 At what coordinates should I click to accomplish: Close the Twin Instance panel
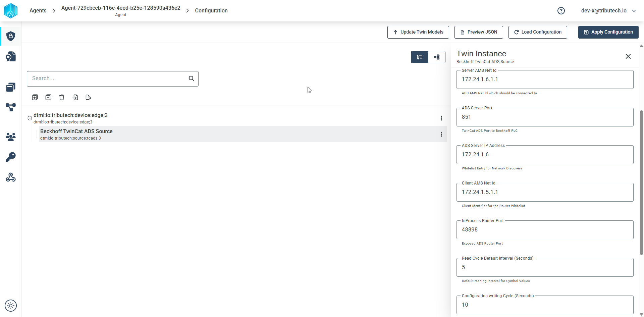pos(628,56)
